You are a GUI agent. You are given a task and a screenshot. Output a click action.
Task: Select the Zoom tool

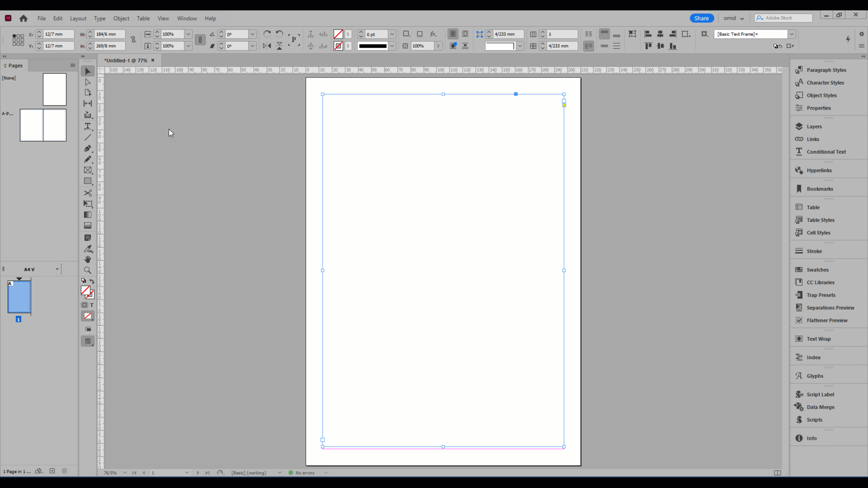(x=88, y=270)
